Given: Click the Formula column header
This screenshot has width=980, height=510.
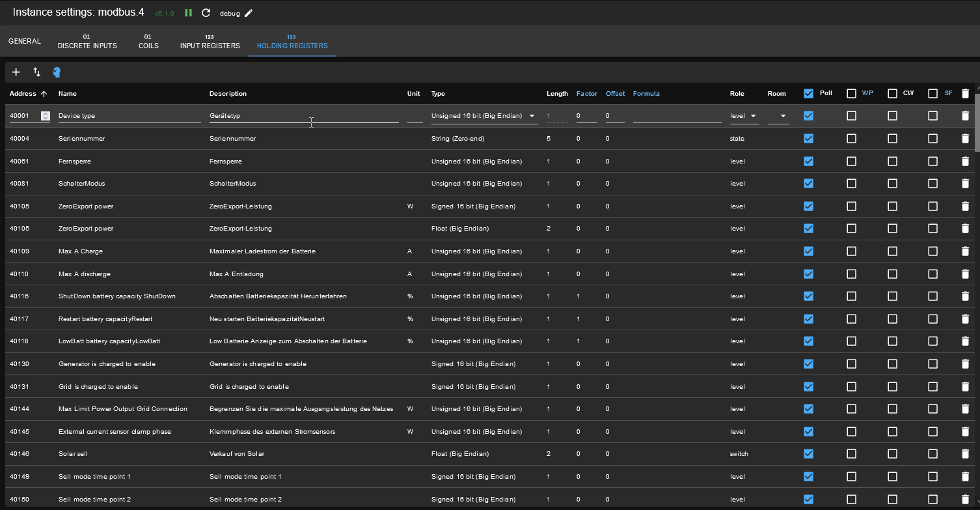Looking at the screenshot, I should point(646,94).
